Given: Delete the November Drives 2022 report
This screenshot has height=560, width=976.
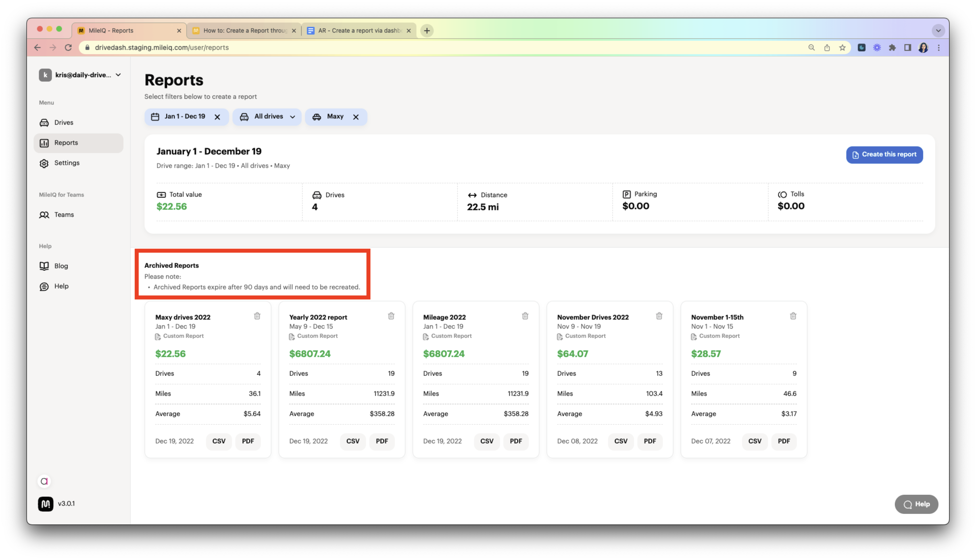Looking at the screenshot, I should click(659, 316).
